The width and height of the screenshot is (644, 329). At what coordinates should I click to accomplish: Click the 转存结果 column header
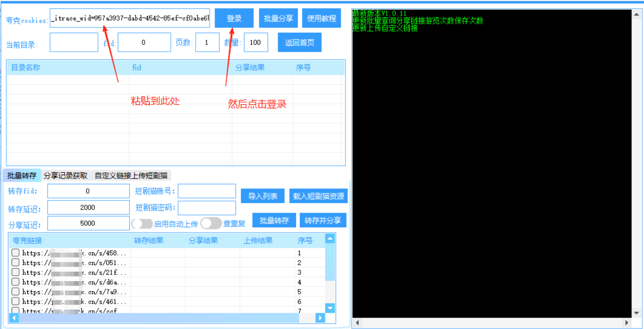[158, 241]
